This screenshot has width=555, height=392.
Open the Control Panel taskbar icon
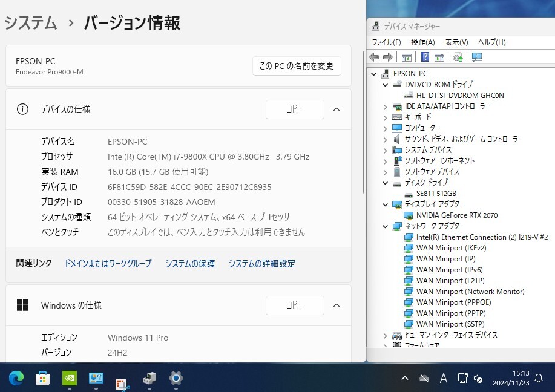[96, 378]
